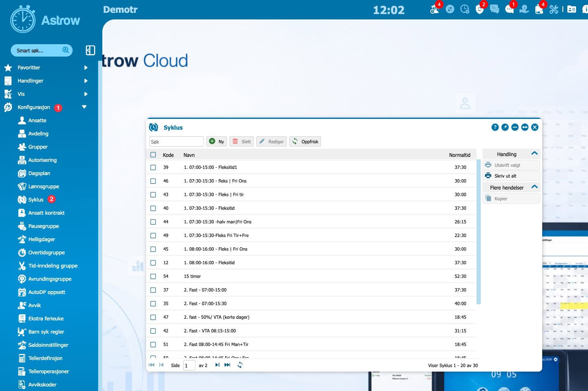The image size is (588, 391).
Task: Click the magnifier icon in Smart søk
Action: pyautogui.click(x=66, y=50)
